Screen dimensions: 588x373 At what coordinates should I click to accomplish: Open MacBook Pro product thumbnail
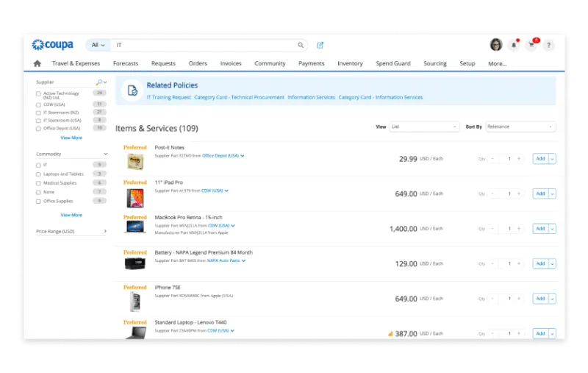coord(135,227)
